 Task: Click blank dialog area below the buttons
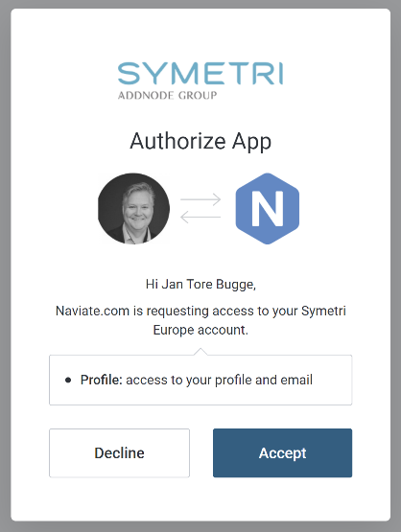(200, 498)
